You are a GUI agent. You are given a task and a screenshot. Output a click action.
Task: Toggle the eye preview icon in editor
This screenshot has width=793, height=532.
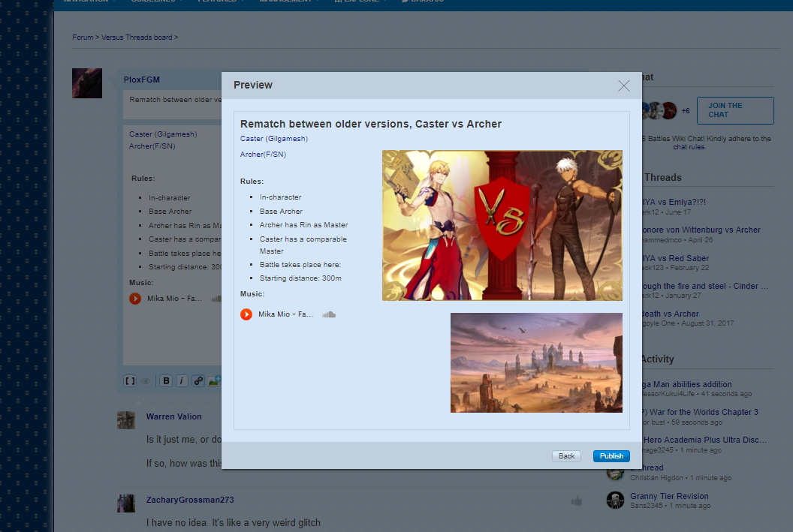tap(146, 381)
